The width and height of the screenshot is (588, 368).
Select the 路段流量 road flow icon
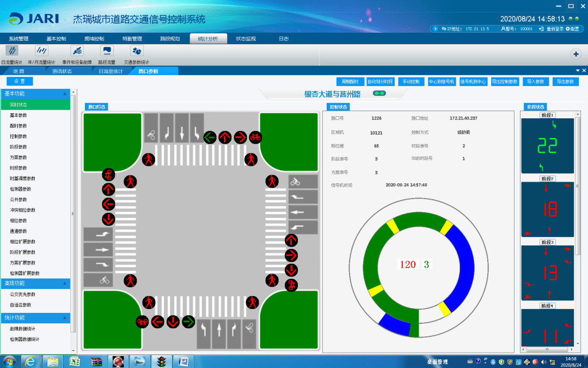107,51
